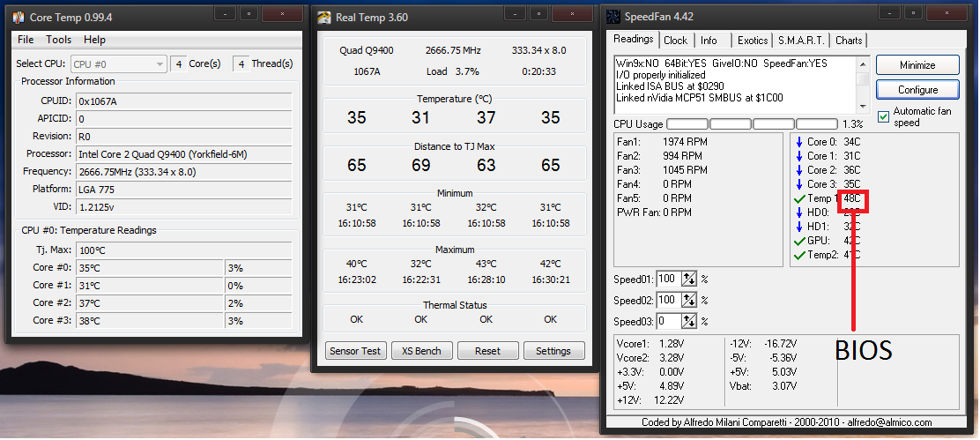Click the Vcore1 1.28V reading
Image resolution: width=980 pixels, height=440 pixels.
coord(670,344)
